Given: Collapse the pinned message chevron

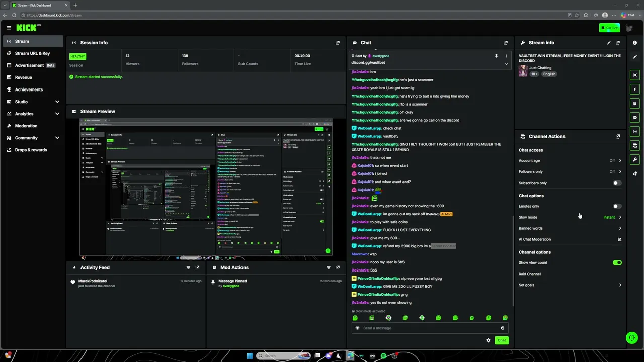Looking at the screenshot, I should tap(506, 64).
